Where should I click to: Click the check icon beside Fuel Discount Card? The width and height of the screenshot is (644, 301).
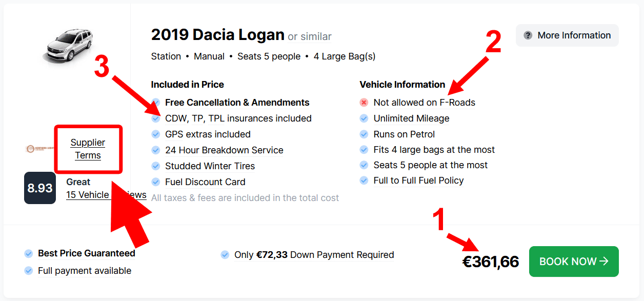[x=156, y=182]
